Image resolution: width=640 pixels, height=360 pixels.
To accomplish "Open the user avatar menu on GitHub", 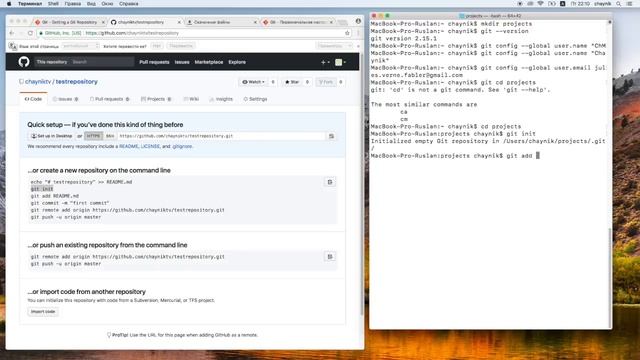I will tap(340, 62).
